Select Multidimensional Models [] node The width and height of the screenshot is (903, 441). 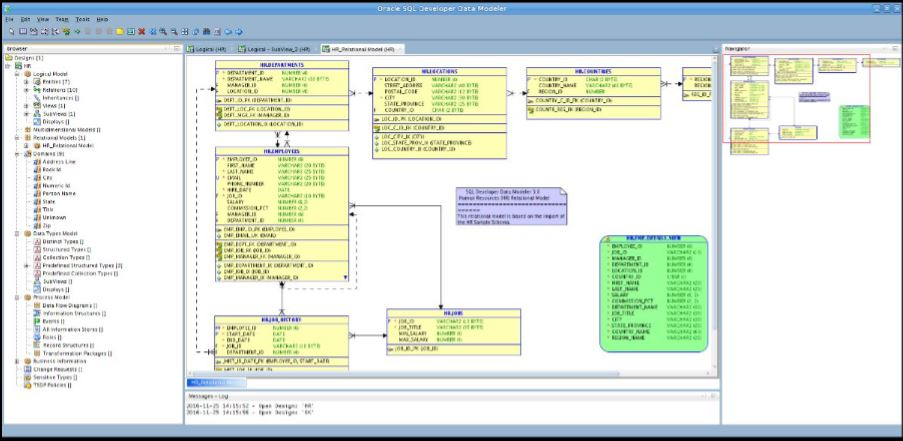(67, 130)
